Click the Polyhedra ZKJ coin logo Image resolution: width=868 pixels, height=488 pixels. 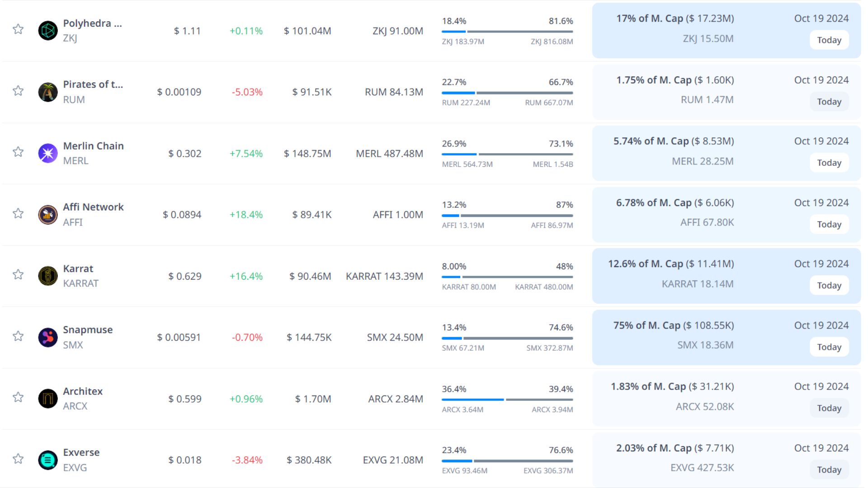(48, 31)
